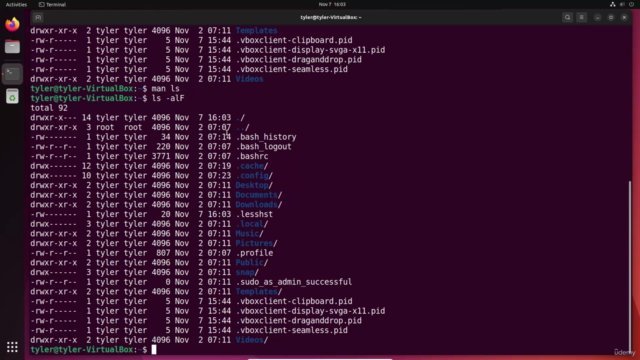Click the Desktop/ directory name
The height and width of the screenshot is (360, 640).
point(254,185)
